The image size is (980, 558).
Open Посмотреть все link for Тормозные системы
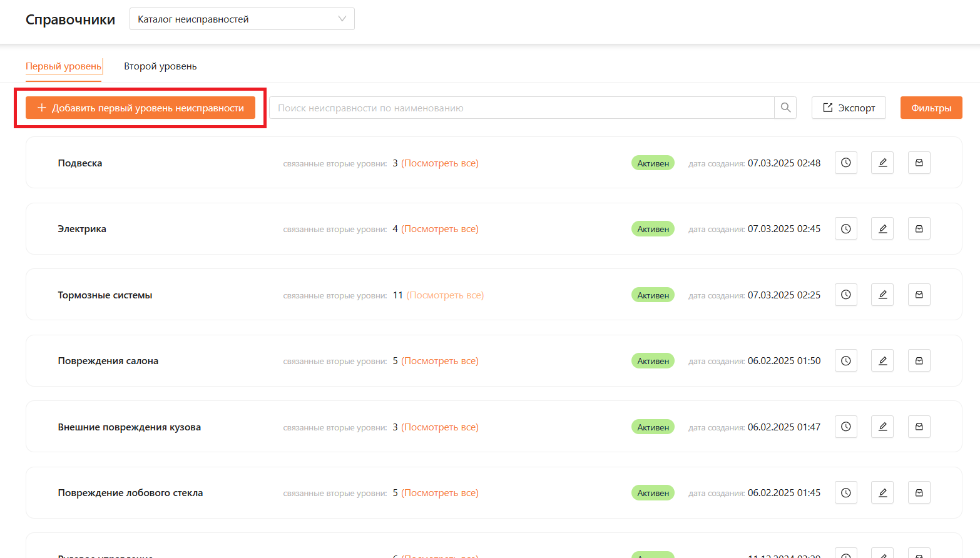click(x=445, y=295)
